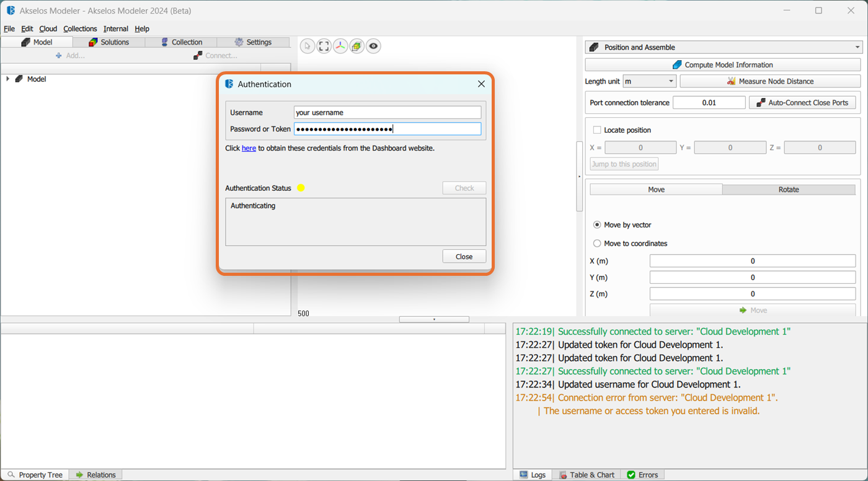Toggle the XYZ axes icon
This screenshot has width=868, height=481.
[340, 46]
